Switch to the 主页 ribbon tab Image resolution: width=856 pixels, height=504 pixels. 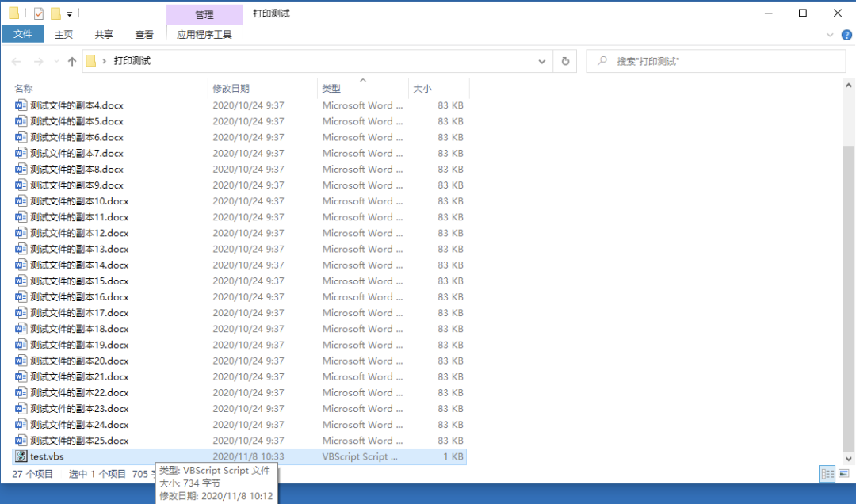click(x=63, y=34)
